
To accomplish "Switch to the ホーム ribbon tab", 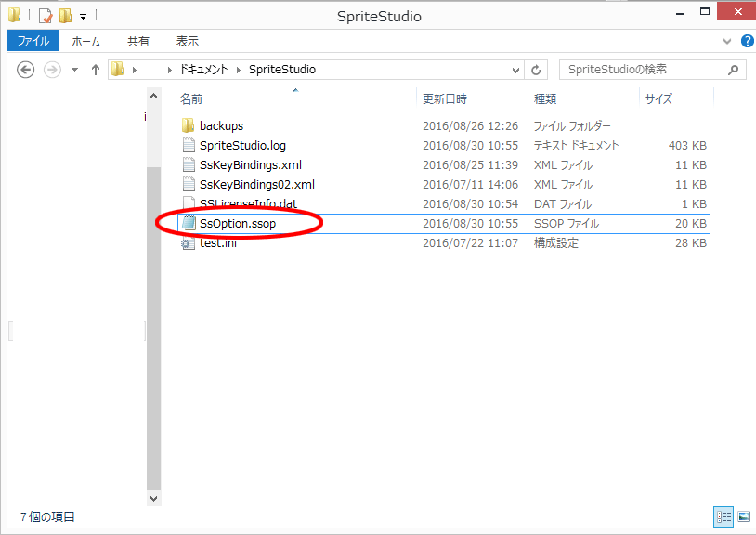I will (85, 42).
